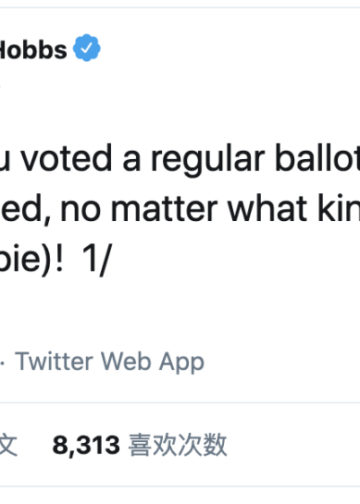Click the blank space below the tweet text

[180, 312]
